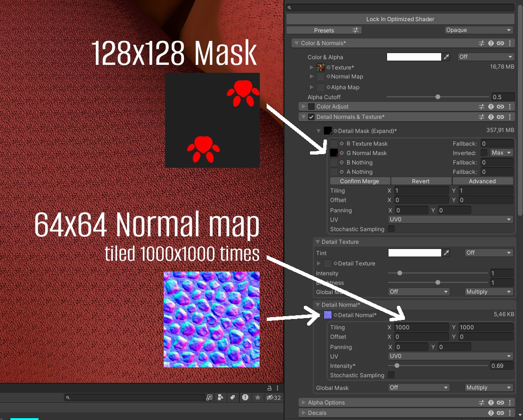Click the link icon on Color Adjust header

pyautogui.click(x=500, y=107)
